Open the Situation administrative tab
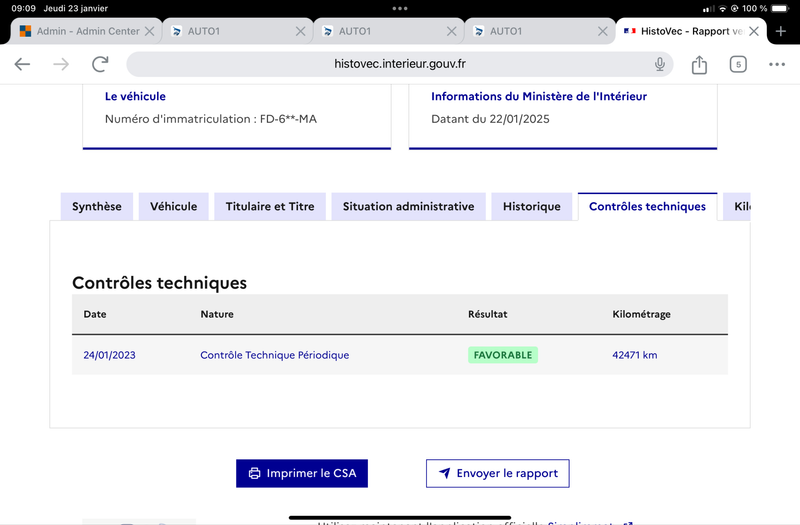 click(x=408, y=207)
